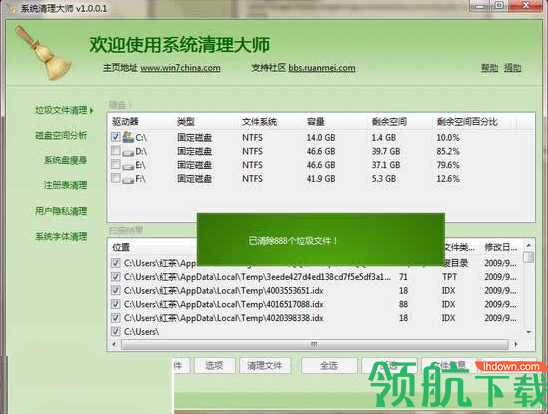Open 系统盘瘦身 section
The height and width of the screenshot is (414, 548).
(65, 160)
